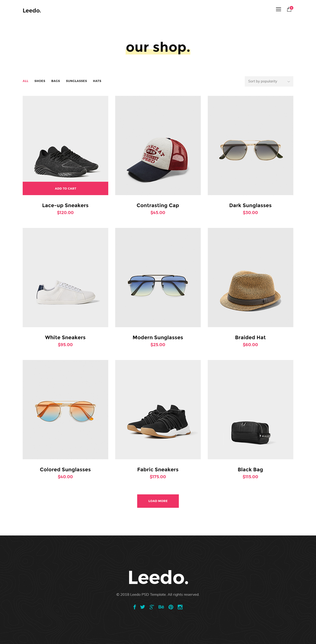
Task: Show only Hats products
Action: 97,81
